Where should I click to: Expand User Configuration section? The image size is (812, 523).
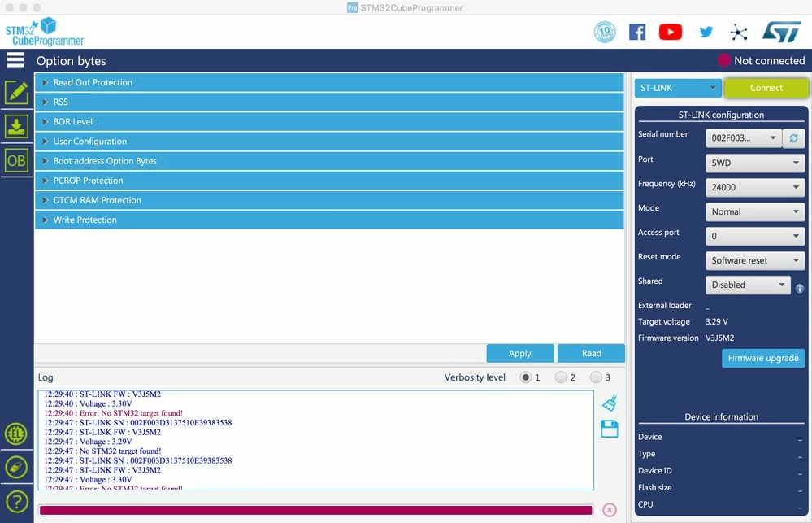(x=329, y=142)
